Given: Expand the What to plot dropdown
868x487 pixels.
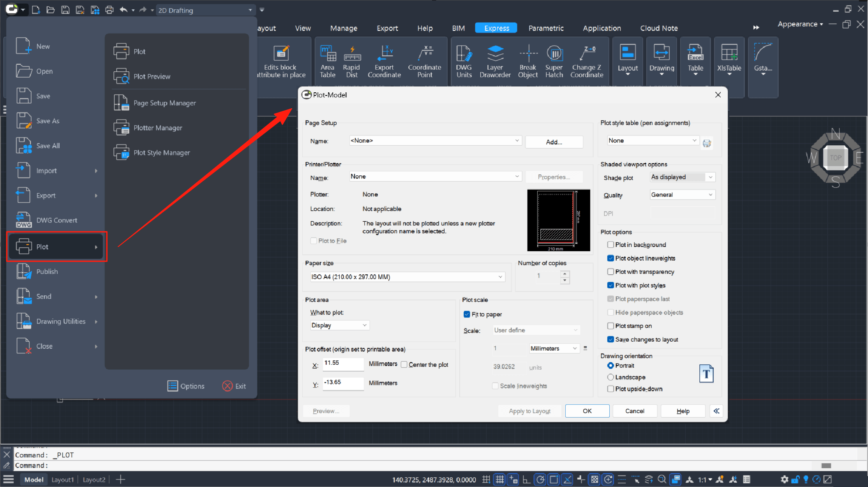Looking at the screenshot, I should pyautogui.click(x=339, y=325).
